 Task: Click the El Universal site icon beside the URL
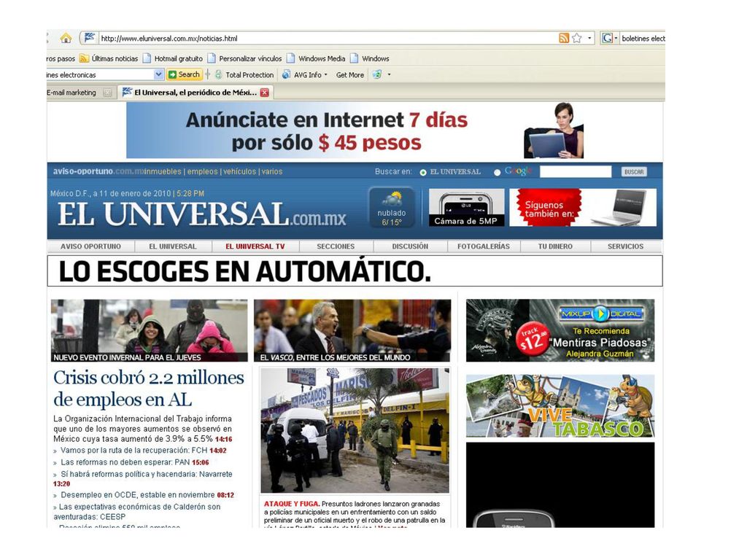click(89, 38)
